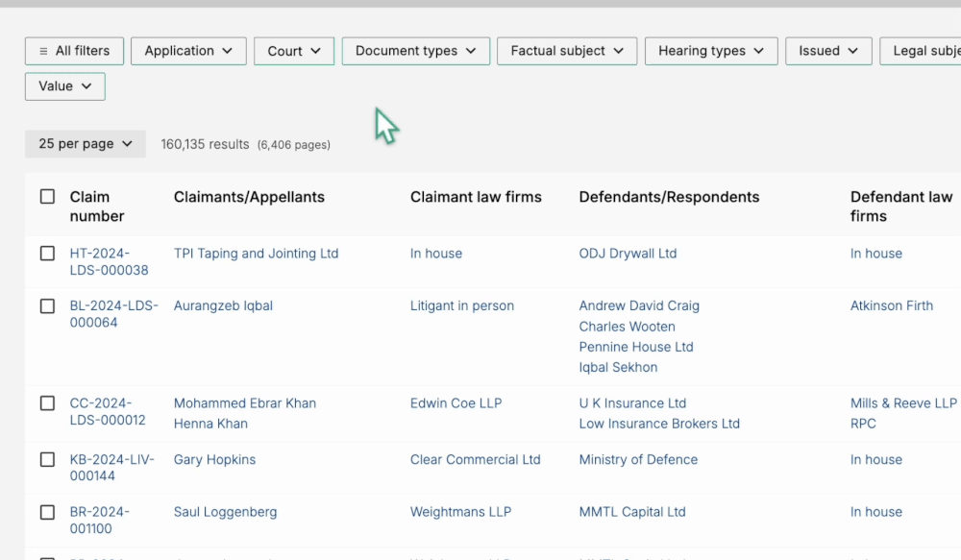
Task: Select the BR-2024-001100 row checkbox
Action: coord(47,512)
